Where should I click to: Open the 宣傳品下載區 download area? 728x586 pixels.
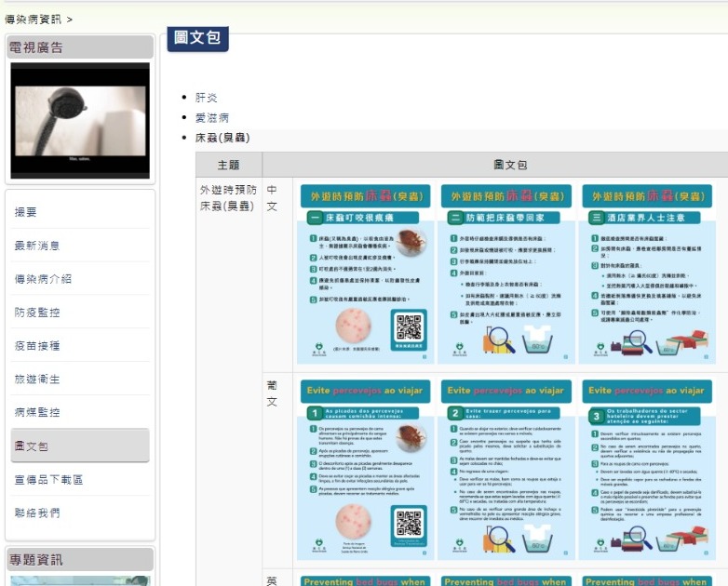tap(48, 480)
